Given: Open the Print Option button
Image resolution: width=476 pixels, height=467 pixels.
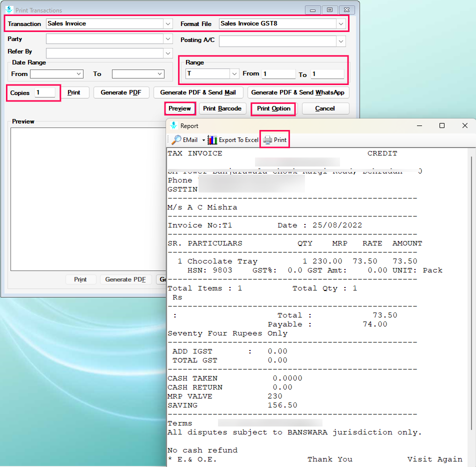Looking at the screenshot, I should (x=273, y=108).
